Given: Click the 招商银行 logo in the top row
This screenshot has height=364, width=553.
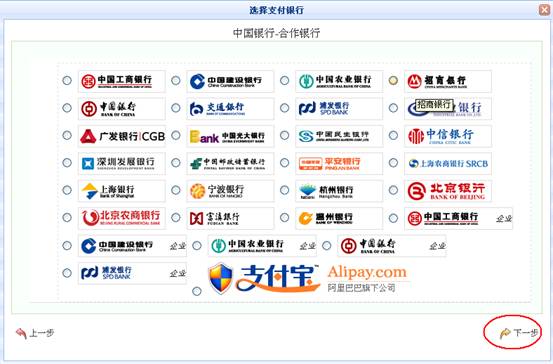Looking at the screenshot, I should click(448, 81).
